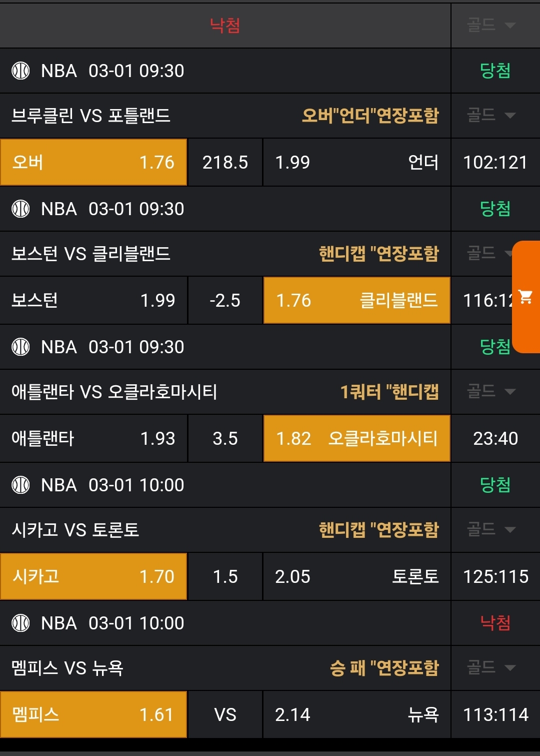540x756 pixels.
Task: Click the 218.5 over/under line value
Action: point(225,162)
